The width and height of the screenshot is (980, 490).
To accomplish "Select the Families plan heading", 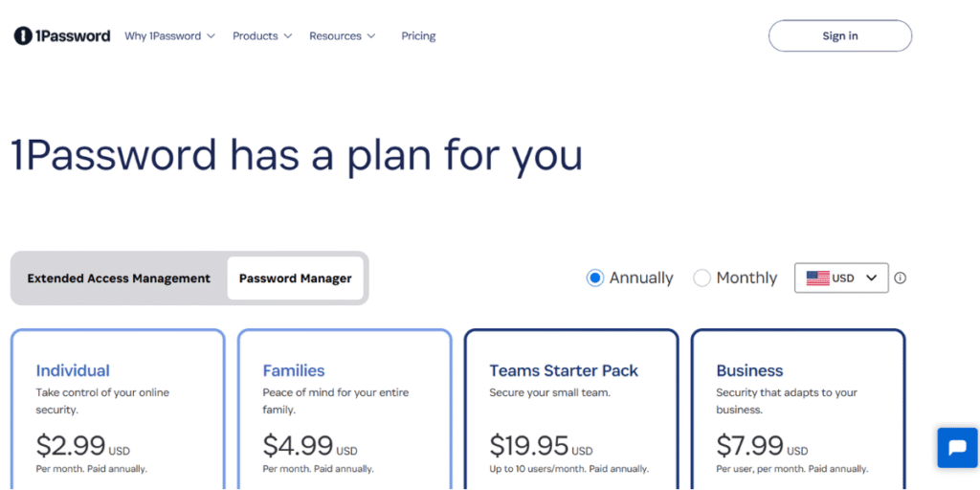I will click(x=294, y=370).
